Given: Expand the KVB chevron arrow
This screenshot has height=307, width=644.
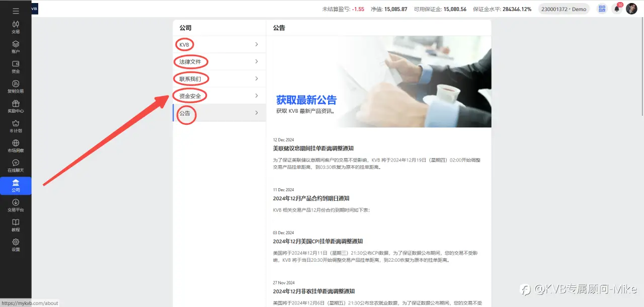Looking at the screenshot, I should pyautogui.click(x=257, y=44).
